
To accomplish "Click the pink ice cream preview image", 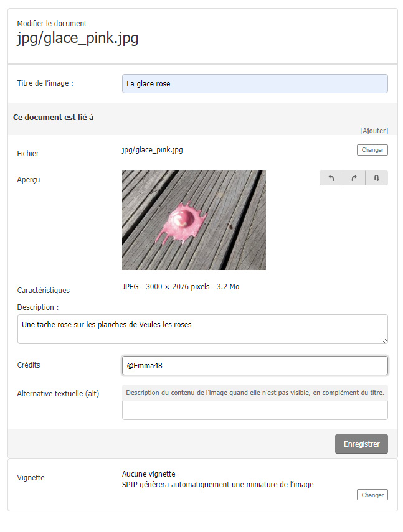I will pyautogui.click(x=194, y=220).
